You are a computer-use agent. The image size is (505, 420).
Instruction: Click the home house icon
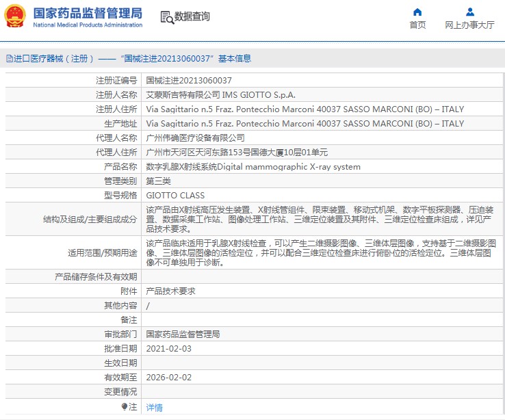(x=417, y=12)
